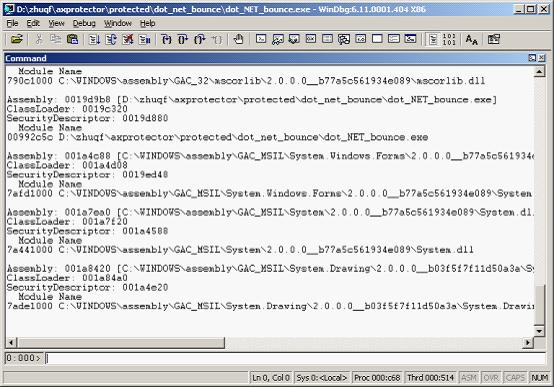Click the Command window scroll-down arrow
554x387 pixels.
pos(540,331)
